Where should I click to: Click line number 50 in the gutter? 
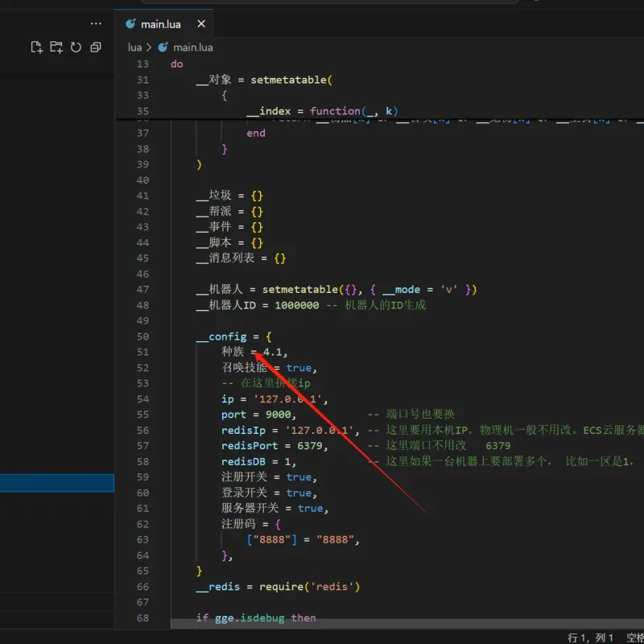point(143,336)
